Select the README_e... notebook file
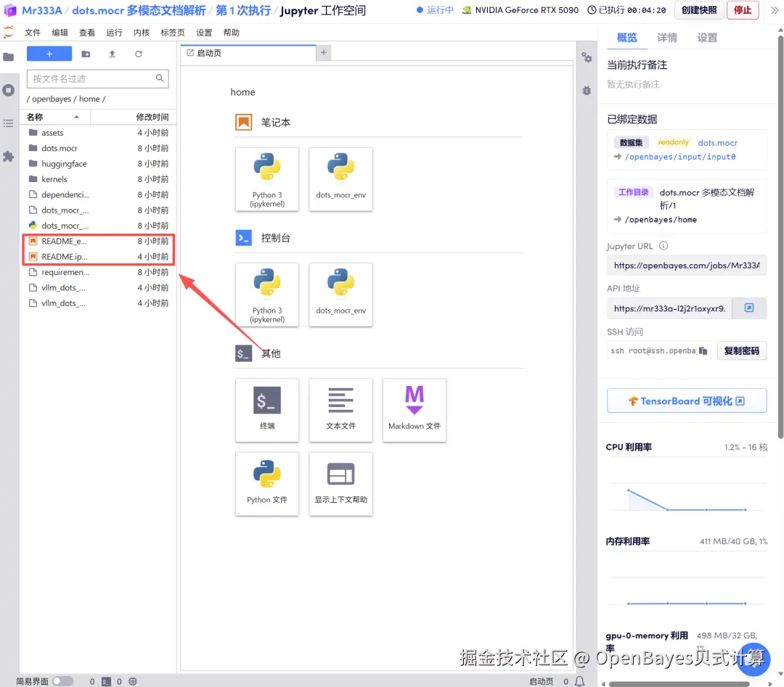This screenshot has height=687, width=784. (98, 241)
